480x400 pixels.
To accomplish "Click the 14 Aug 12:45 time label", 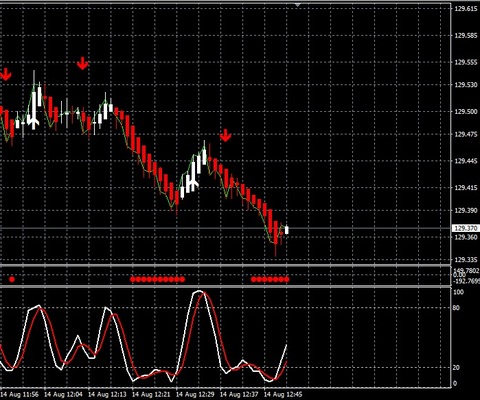I will 283,395.
